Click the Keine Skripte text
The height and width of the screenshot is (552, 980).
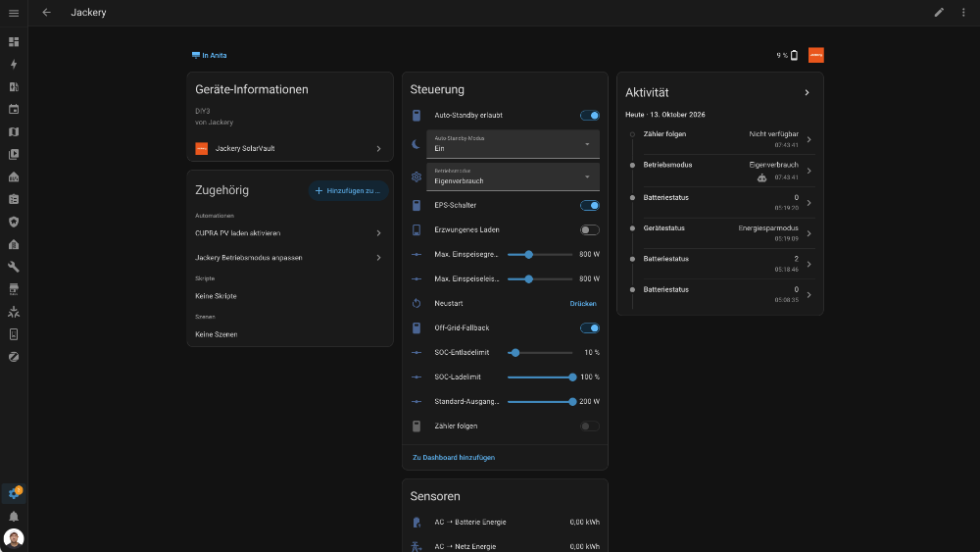(x=216, y=296)
